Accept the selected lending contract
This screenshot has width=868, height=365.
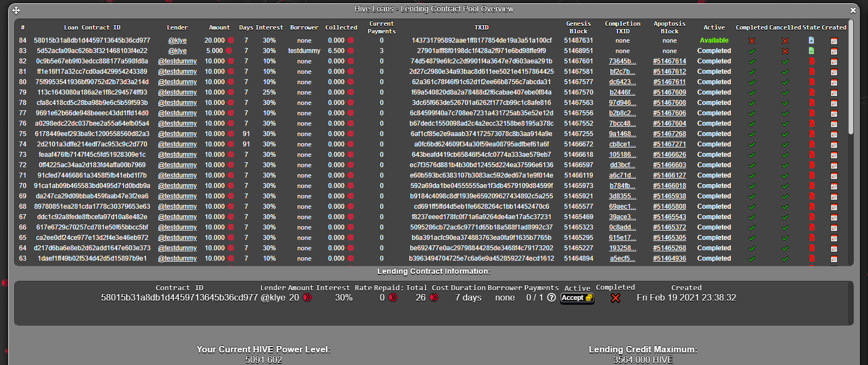point(577,298)
